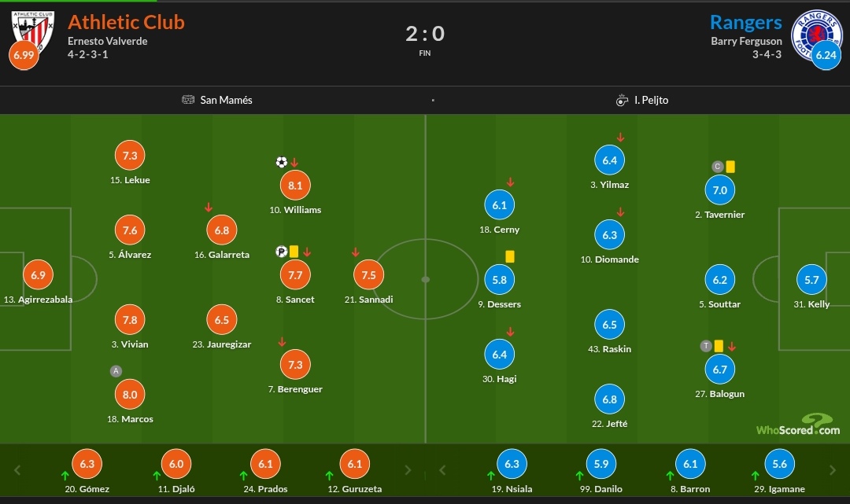This screenshot has width=850, height=504.
Task: Select substitute Gómez's 6.3 rating circle
Action: pos(87,464)
